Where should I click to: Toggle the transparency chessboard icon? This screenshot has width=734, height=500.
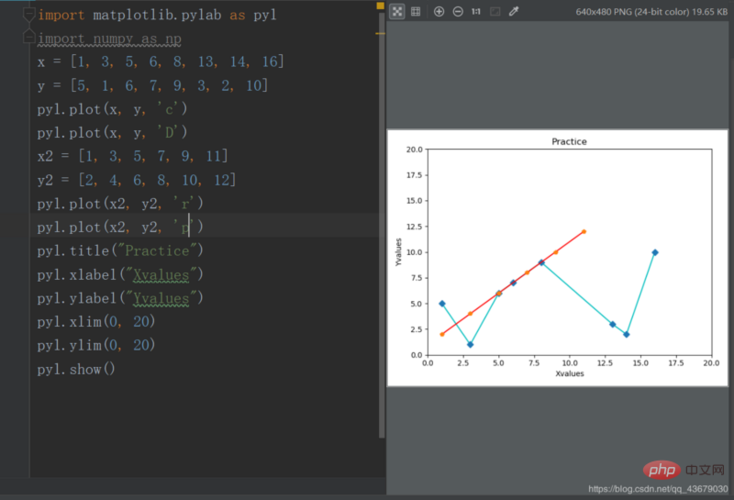pos(397,12)
